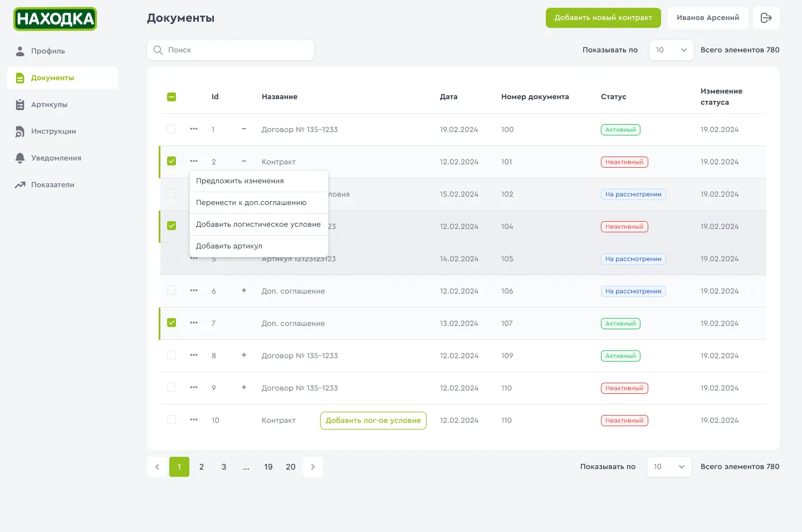This screenshot has height=532, width=802.
Task: Open the three-dots menu for row 2
Action: (194, 162)
